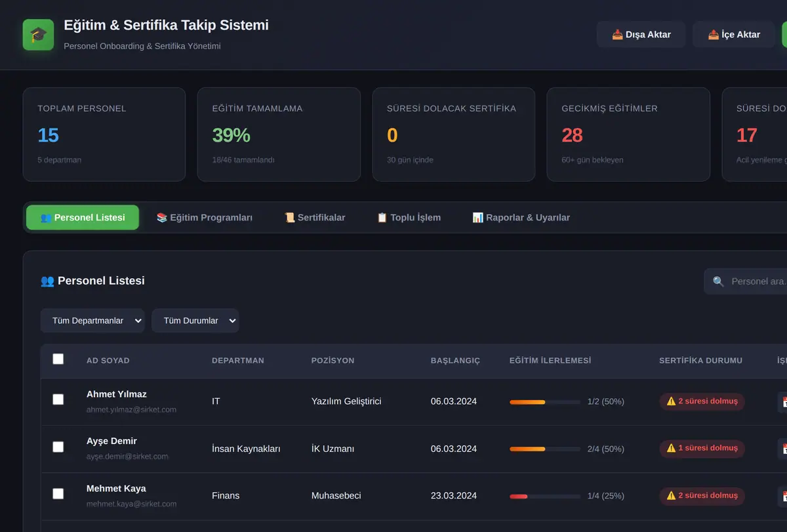Image resolution: width=787 pixels, height=532 pixels.
Task: Check the box for Ayşe Demir
Action: click(58, 447)
